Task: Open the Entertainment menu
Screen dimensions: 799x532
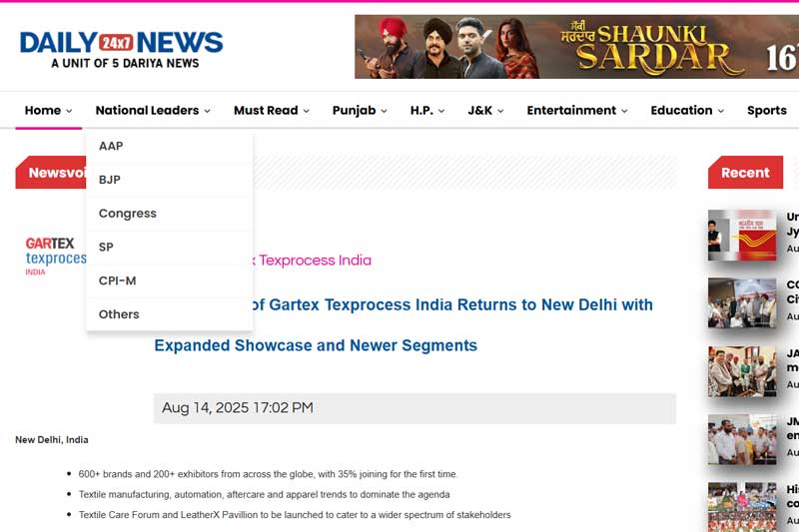Action: 571,111
